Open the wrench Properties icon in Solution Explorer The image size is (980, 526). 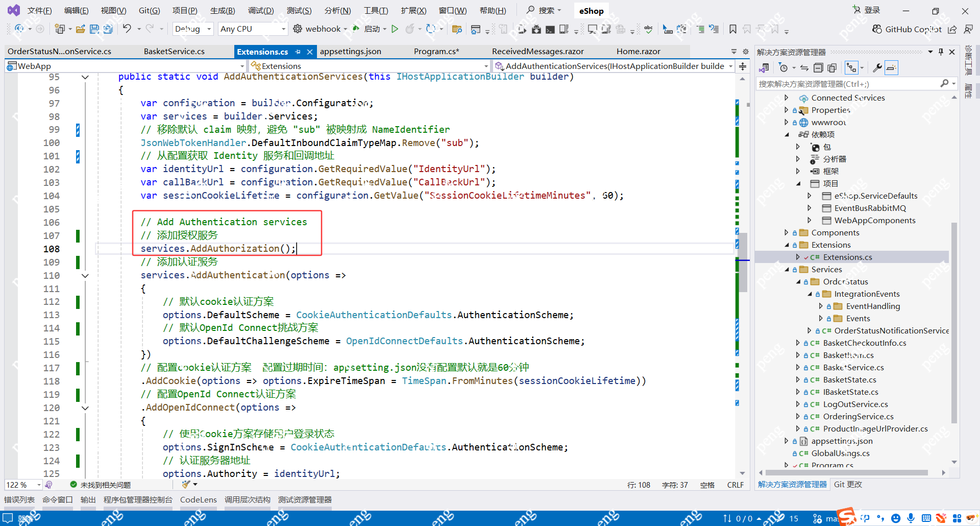click(877, 68)
